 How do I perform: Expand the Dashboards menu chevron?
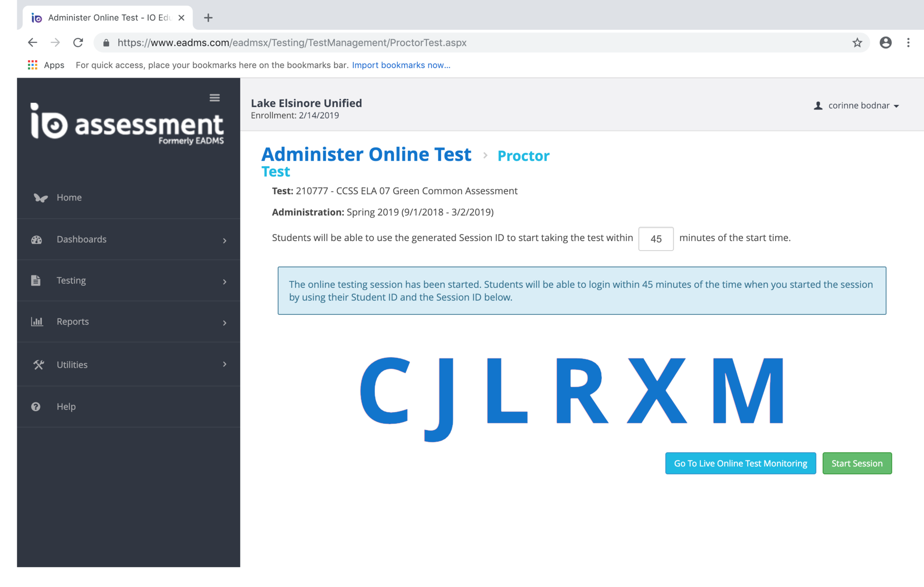[225, 241]
